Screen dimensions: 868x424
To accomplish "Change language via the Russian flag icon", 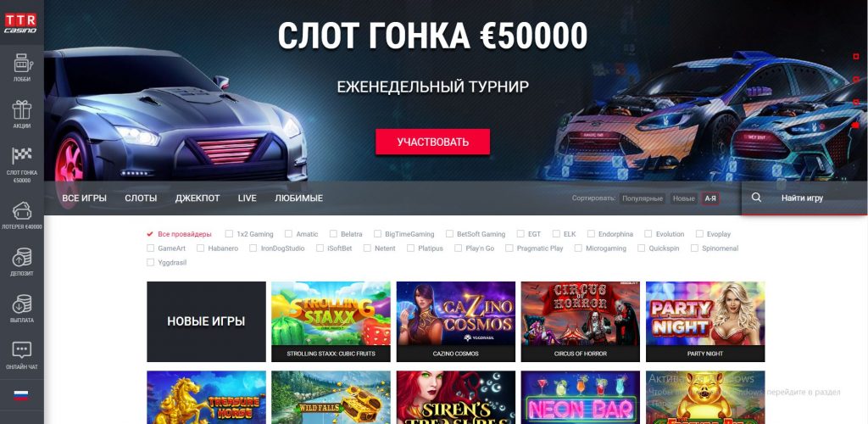I will [21, 395].
